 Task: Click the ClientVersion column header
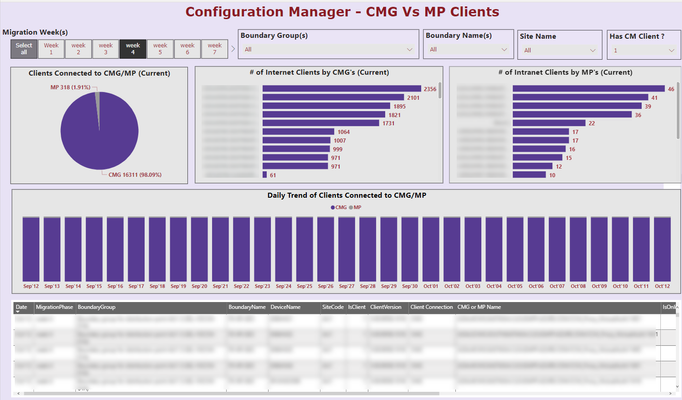coord(386,307)
